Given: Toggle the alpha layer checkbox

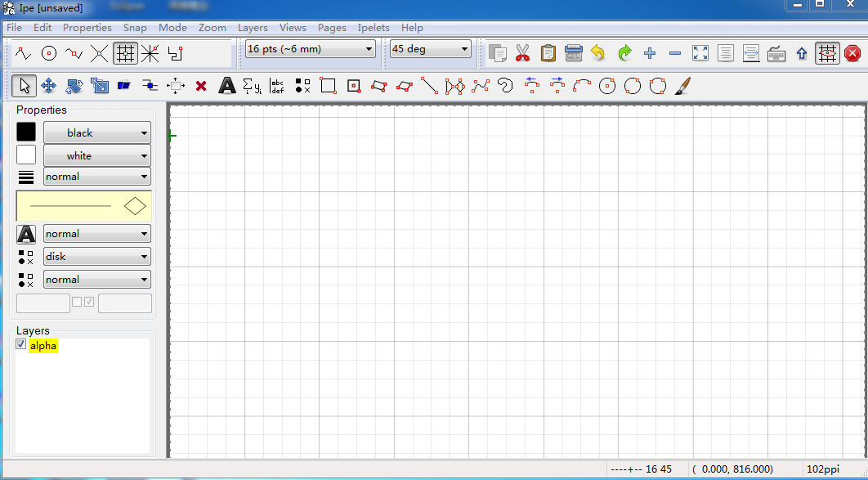Looking at the screenshot, I should pos(21,344).
